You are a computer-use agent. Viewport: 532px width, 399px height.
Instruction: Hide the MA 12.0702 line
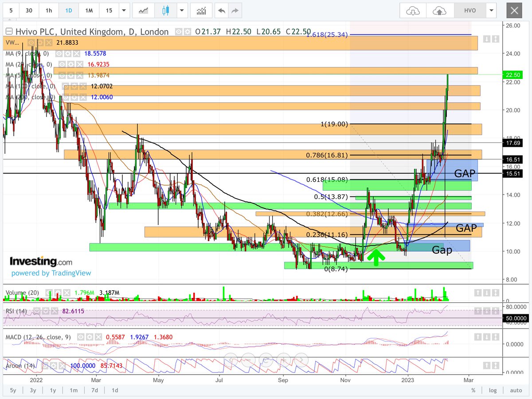tap(65, 86)
